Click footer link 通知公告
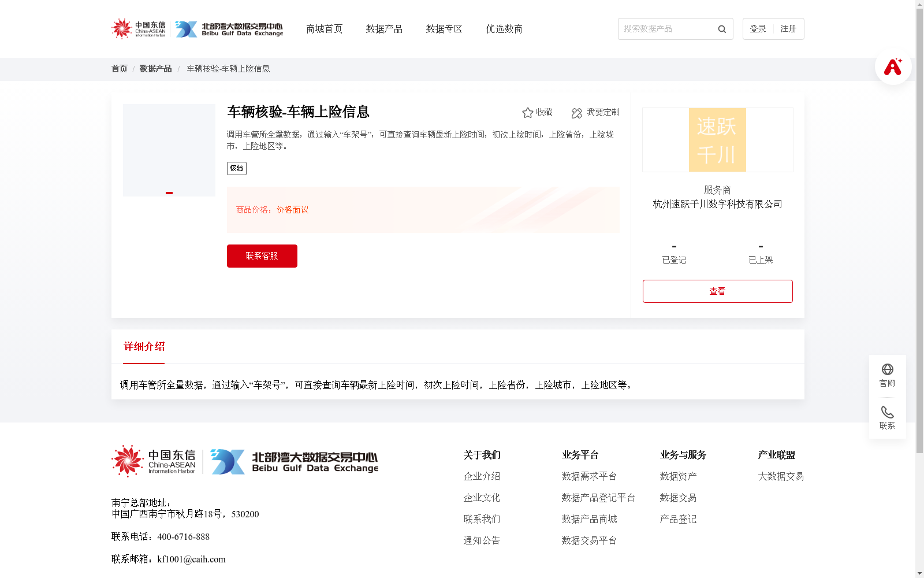924x578 pixels. pyautogui.click(x=482, y=540)
